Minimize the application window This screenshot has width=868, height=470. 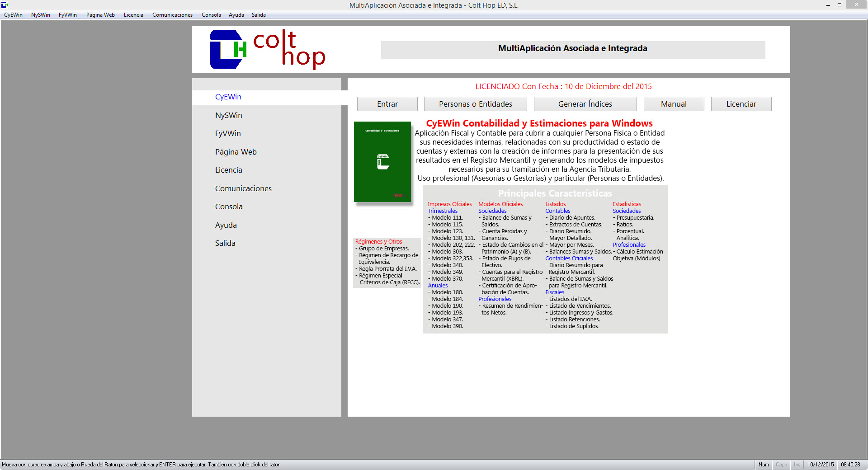828,5
